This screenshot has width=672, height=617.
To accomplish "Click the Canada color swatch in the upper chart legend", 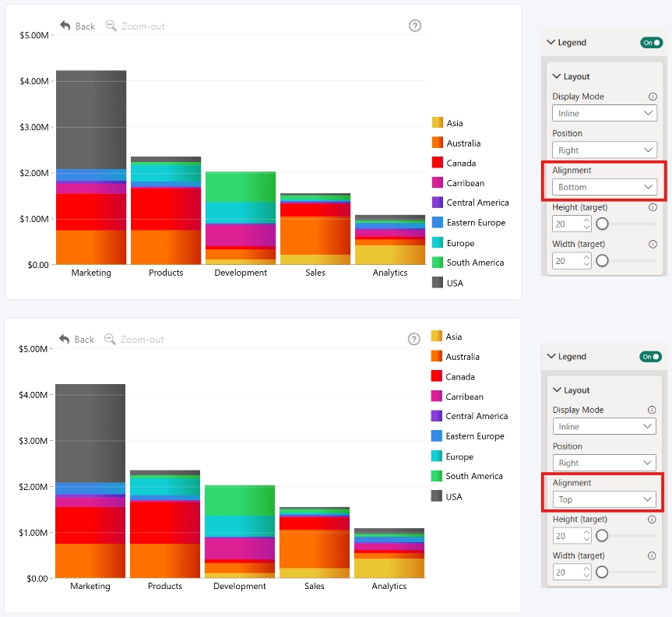I will [x=437, y=163].
